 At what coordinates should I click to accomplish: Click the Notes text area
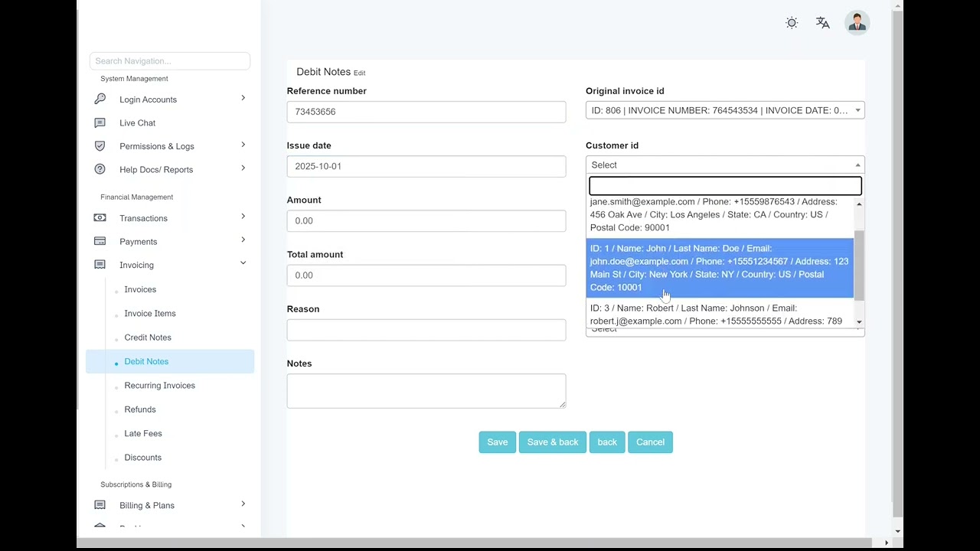pos(426,391)
